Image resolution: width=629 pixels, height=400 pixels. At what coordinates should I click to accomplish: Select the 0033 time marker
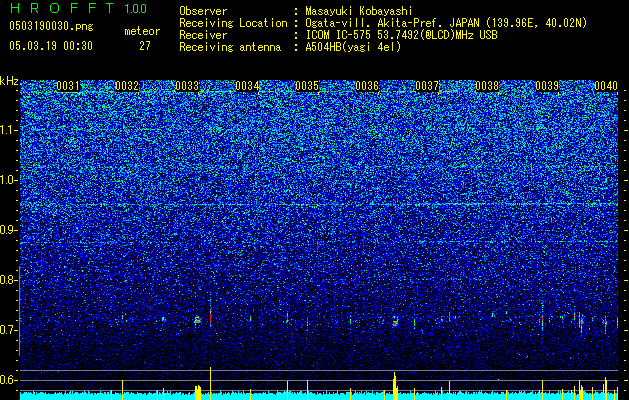click(x=187, y=86)
